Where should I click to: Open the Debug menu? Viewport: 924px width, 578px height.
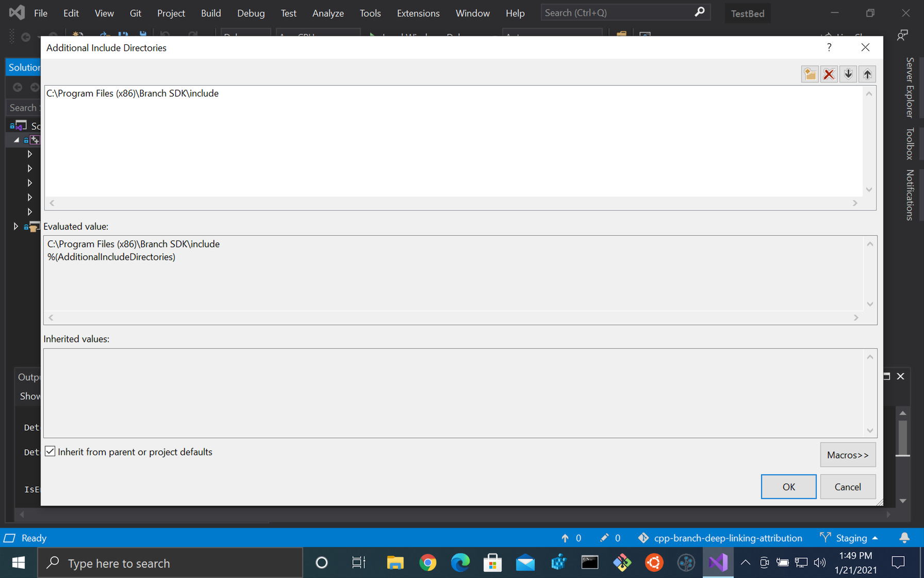point(251,13)
